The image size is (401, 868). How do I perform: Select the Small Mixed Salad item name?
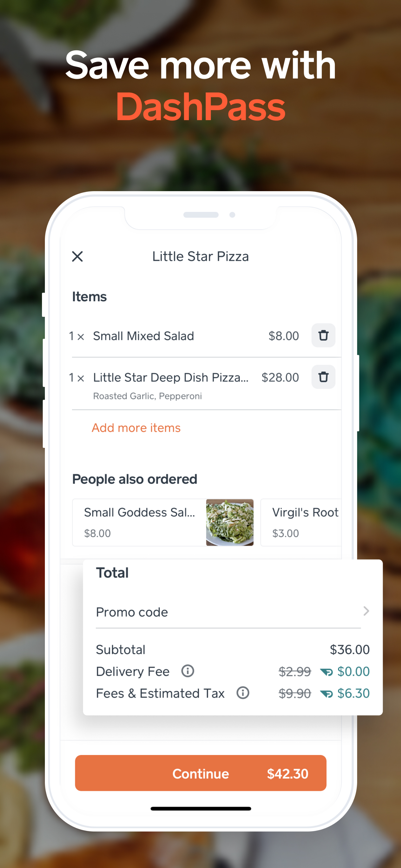click(x=144, y=336)
